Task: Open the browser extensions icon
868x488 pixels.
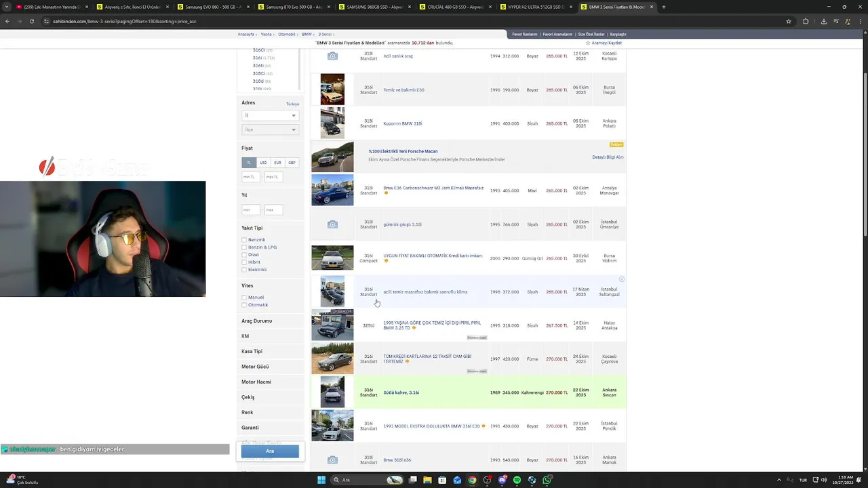Action: (806, 21)
